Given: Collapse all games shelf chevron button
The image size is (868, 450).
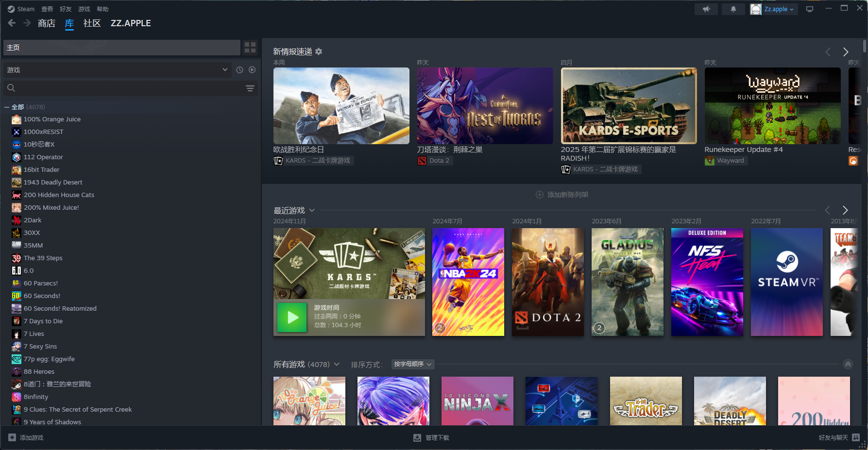Looking at the screenshot, I should point(848,365).
